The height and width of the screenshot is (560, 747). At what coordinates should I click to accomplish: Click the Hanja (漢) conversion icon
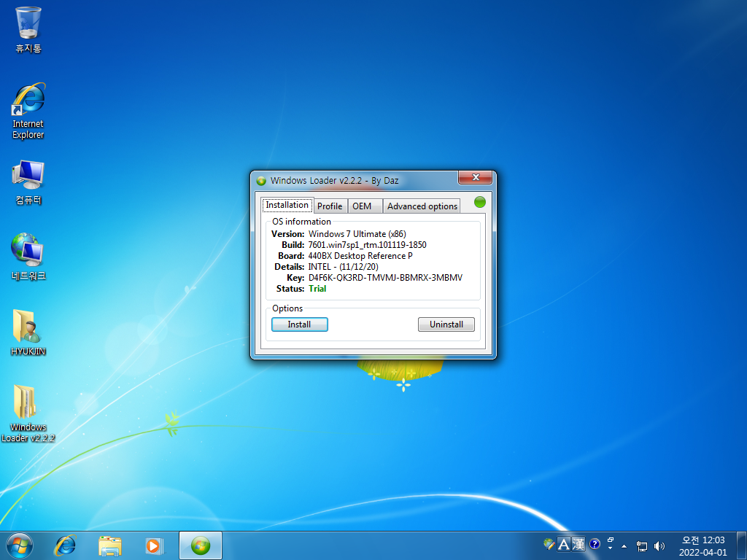coord(578,544)
